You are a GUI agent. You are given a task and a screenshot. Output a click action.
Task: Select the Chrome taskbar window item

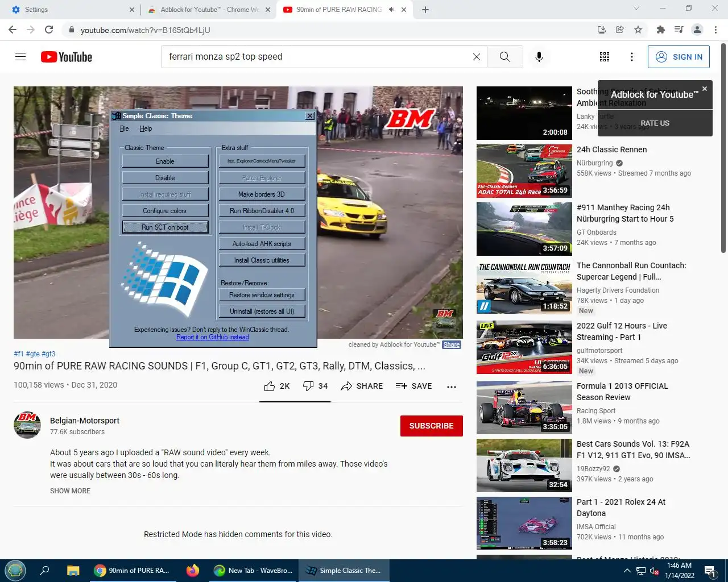point(132,571)
